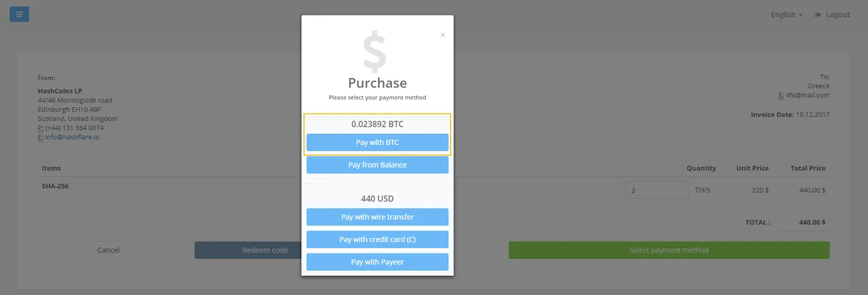
Task: Choose Pay from Balance
Action: (x=378, y=165)
